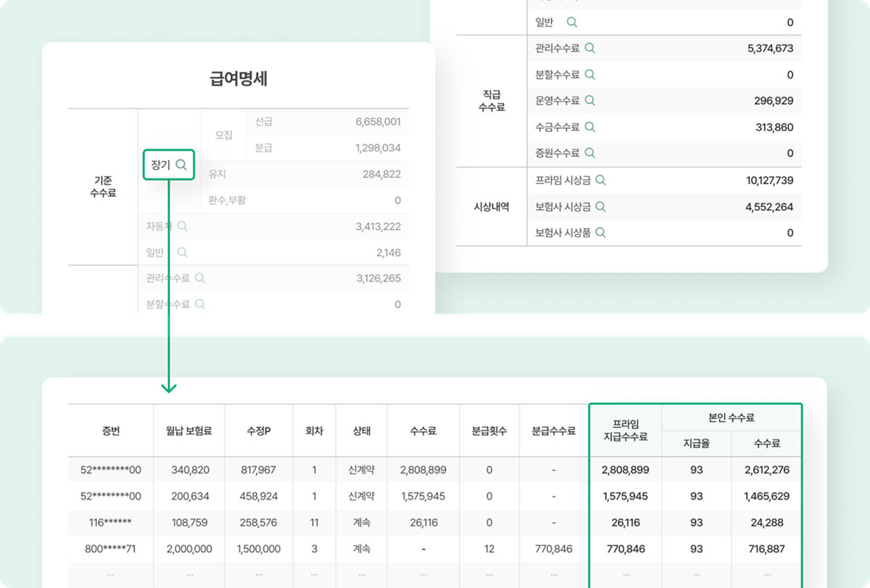Click the 급여명세 panel title
Image resolution: width=870 pixels, height=588 pixels.
(x=239, y=79)
